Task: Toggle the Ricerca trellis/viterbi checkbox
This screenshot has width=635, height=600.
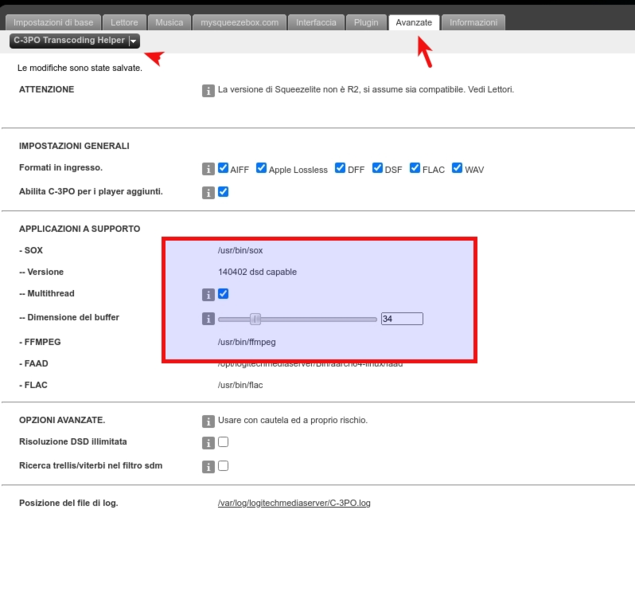Action: tap(224, 465)
